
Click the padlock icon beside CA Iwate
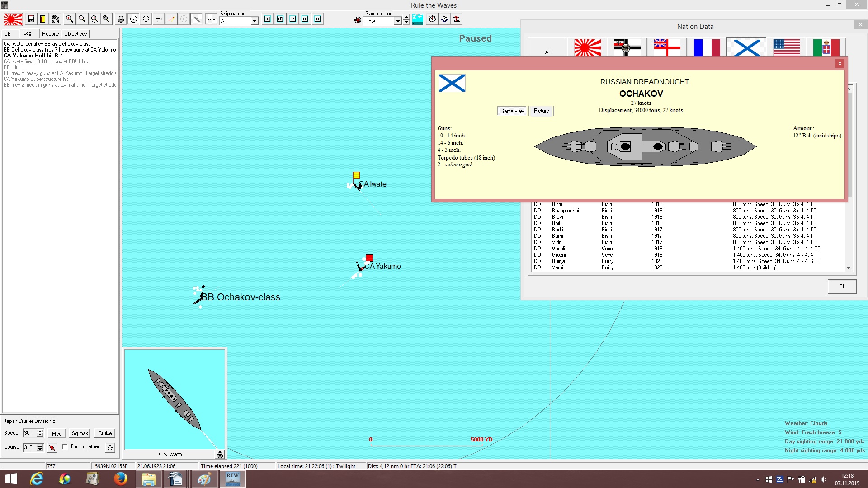pos(220,455)
